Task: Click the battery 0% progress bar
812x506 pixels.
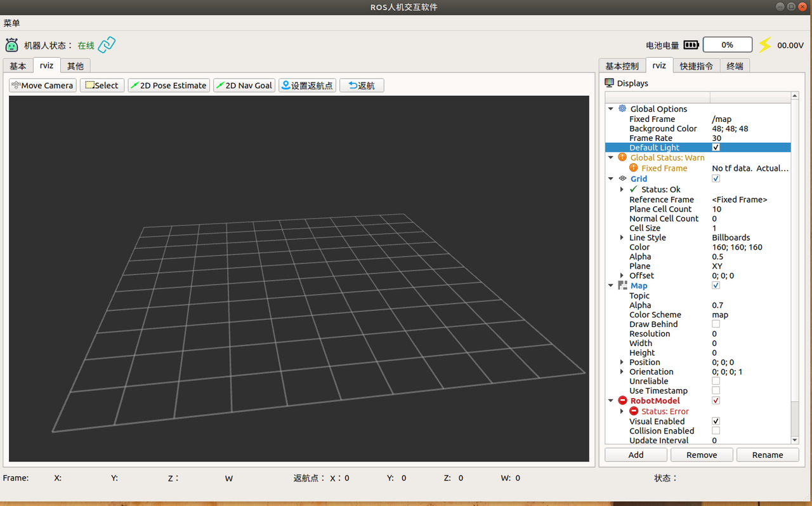Action: 728,45
